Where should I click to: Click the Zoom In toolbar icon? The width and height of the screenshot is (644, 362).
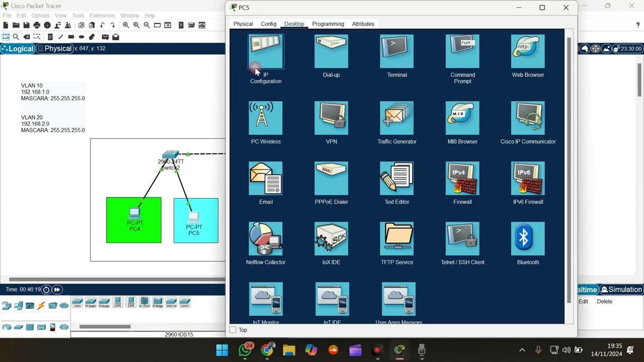pos(126,25)
